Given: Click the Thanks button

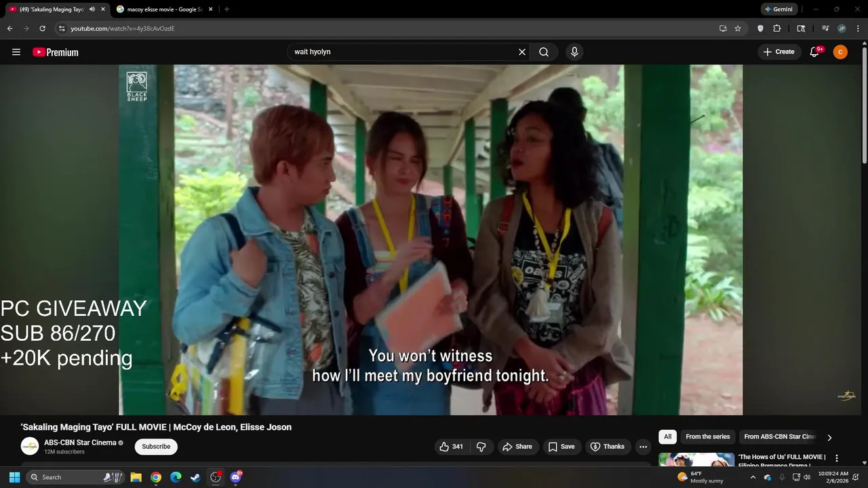Looking at the screenshot, I should point(608,447).
